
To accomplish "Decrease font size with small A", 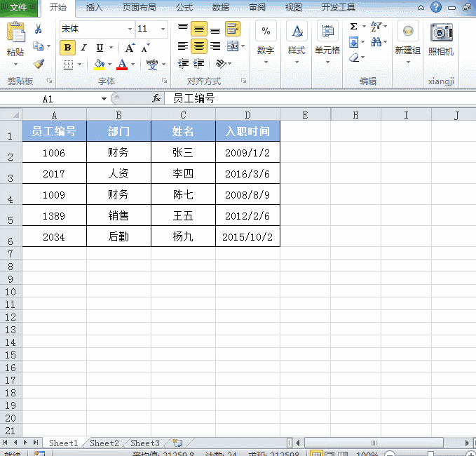I will (x=146, y=48).
